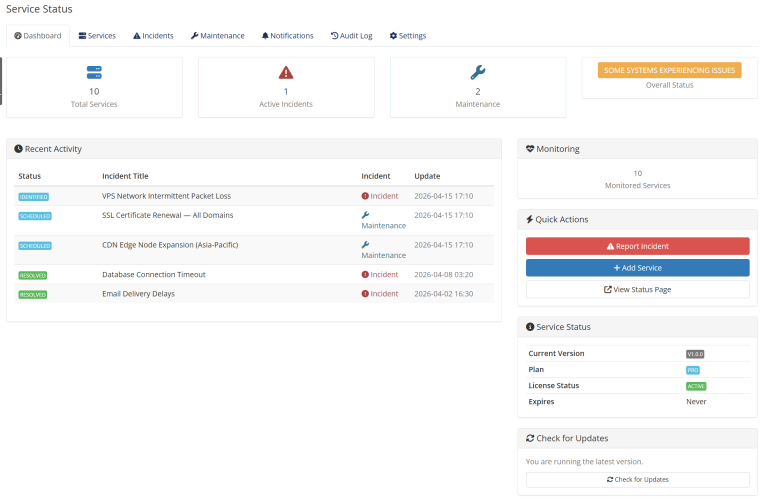
Task: Click the Incident link for VPS Network row
Action: coord(384,196)
